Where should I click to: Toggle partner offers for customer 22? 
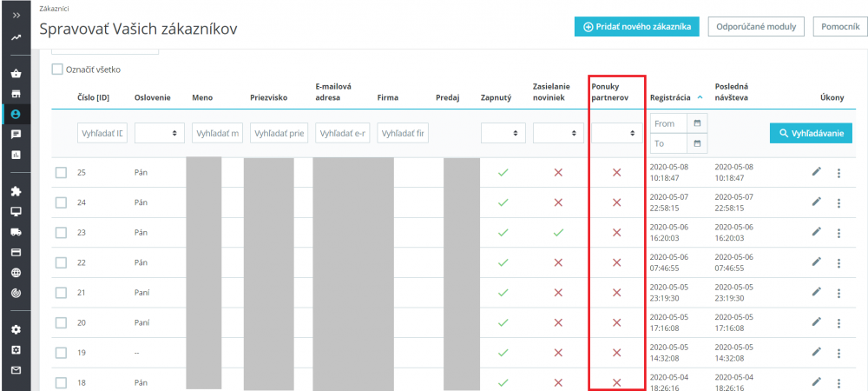click(x=616, y=262)
